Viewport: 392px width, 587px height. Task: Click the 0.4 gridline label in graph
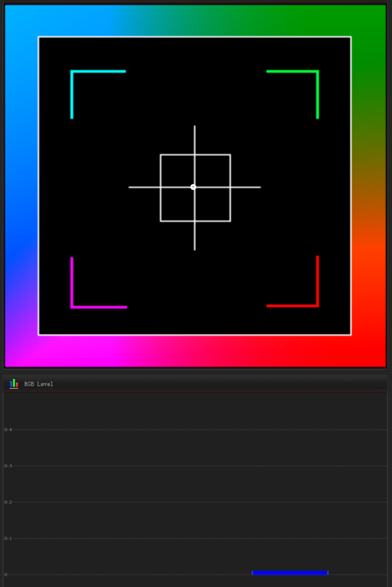[8, 430]
